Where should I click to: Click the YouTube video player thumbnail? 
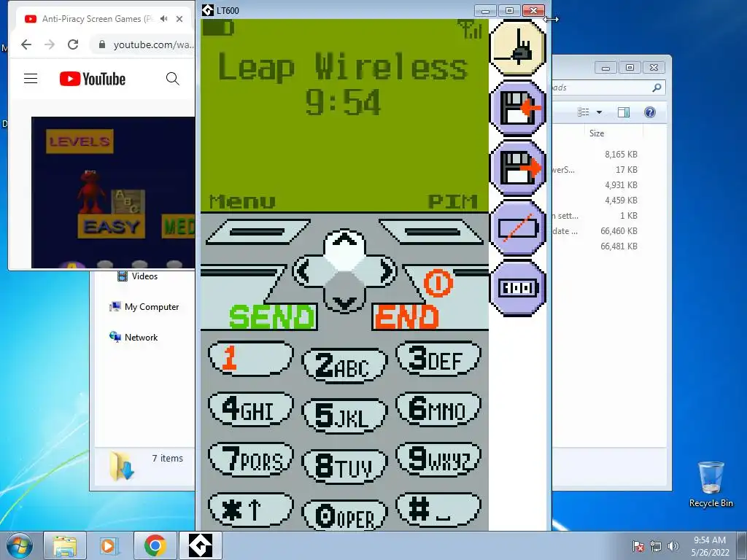[x=113, y=192]
